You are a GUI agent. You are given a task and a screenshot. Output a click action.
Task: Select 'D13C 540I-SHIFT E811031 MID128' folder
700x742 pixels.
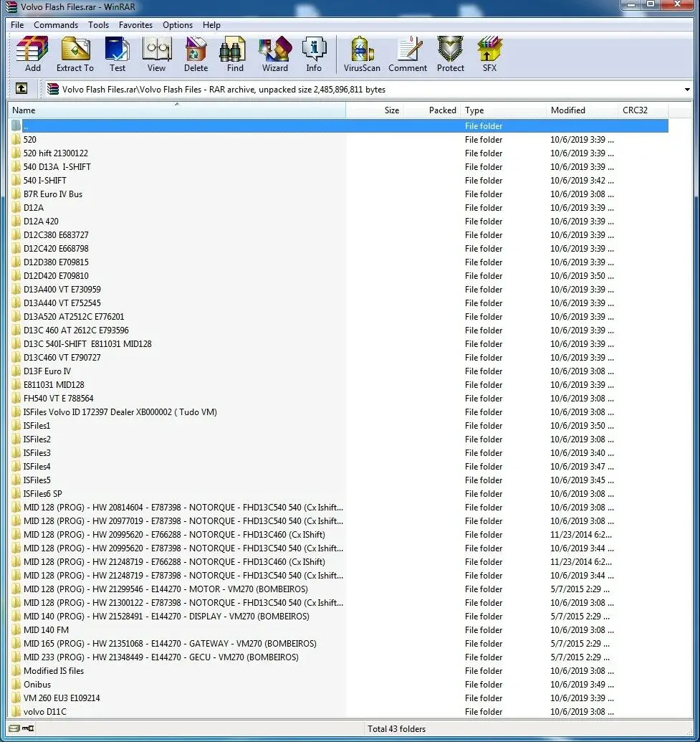point(339,343)
